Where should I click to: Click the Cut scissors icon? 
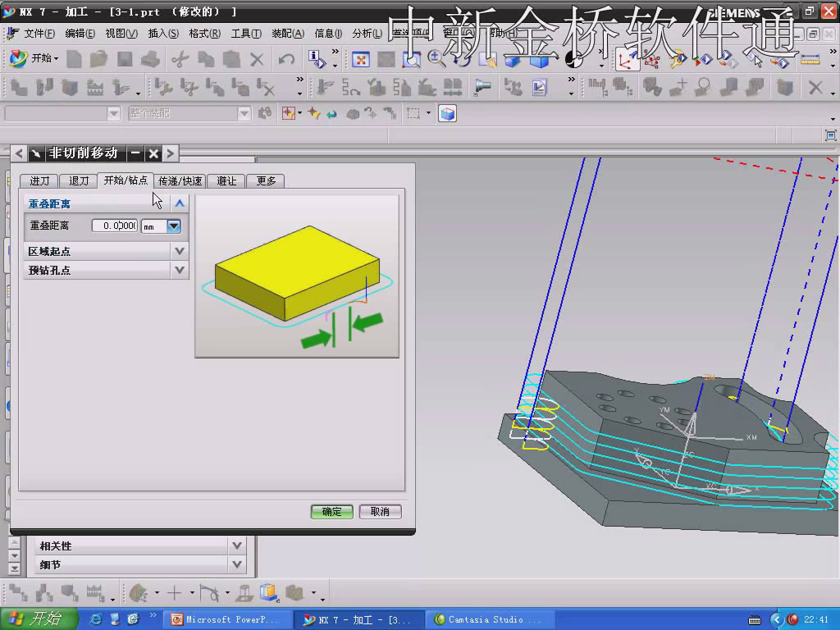(x=180, y=59)
